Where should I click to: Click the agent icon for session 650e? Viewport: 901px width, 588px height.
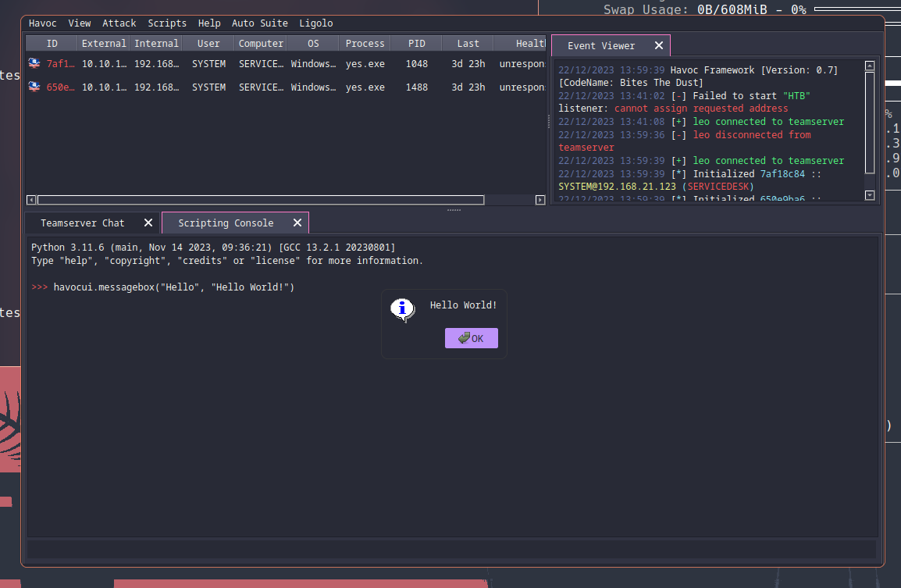34,87
